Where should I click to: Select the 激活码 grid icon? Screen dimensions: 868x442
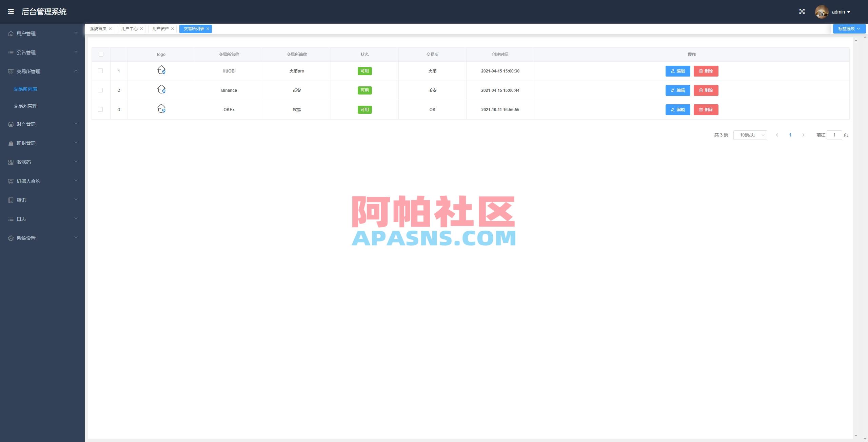click(10, 162)
